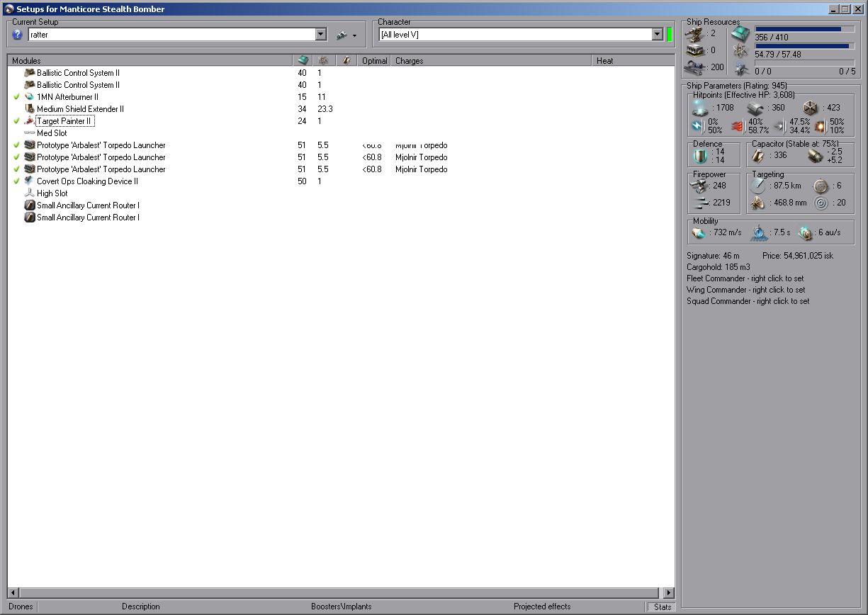Click the Charges column header
868x615 pixels.
tap(492, 61)
